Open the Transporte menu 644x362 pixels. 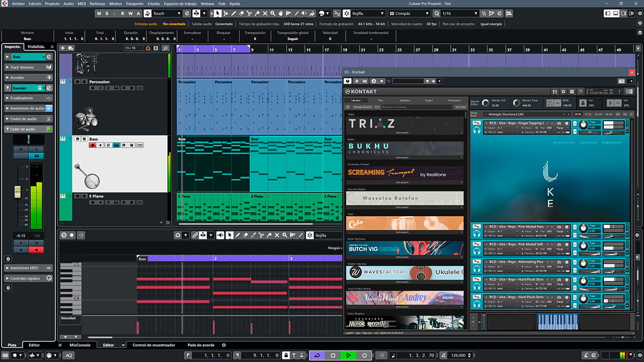(x=134, y=3)
